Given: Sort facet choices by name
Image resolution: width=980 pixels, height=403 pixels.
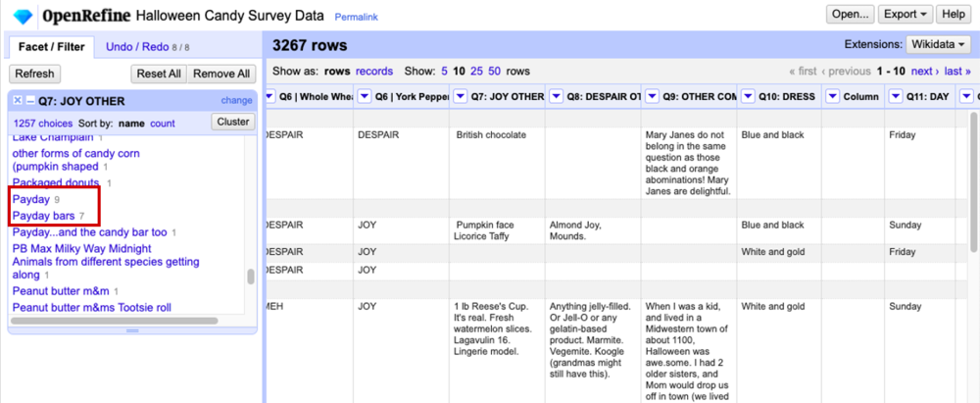Looking at the screenshot, I should pos(131,124).
